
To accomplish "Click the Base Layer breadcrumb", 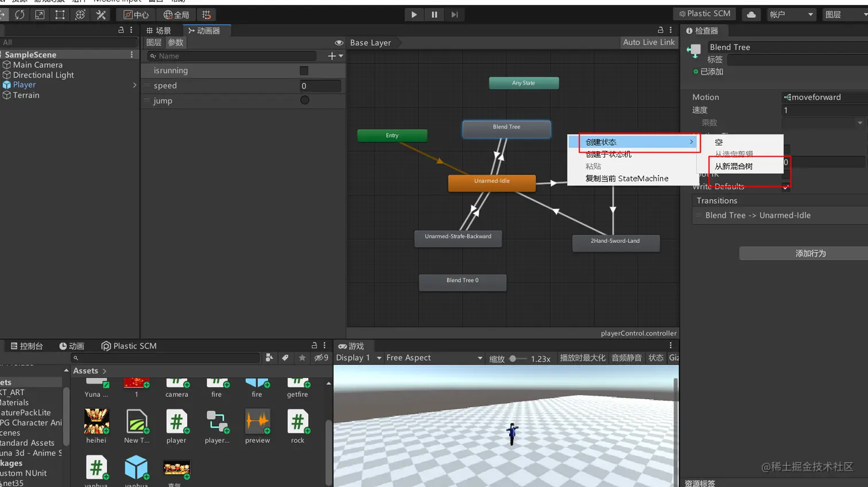I will pyautogui.click(x=371, y=42).
